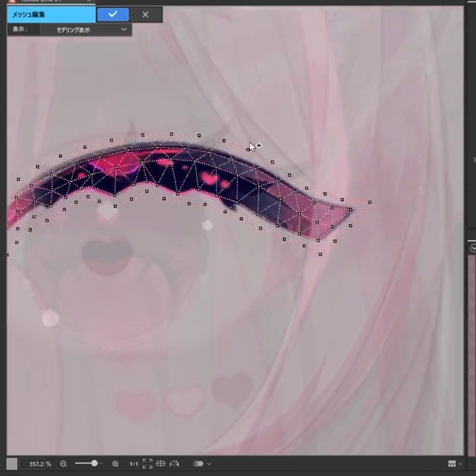Zoom out with the minus magnifier icon
The image size is (476, 476).
pos(63,464)
